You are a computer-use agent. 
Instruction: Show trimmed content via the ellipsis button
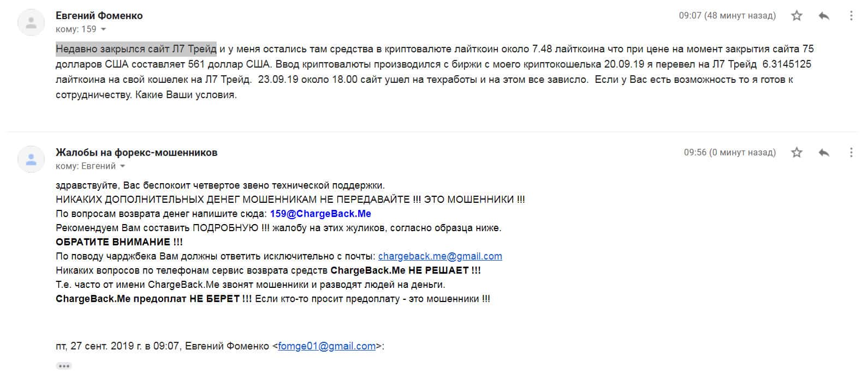tap(64, 366)
